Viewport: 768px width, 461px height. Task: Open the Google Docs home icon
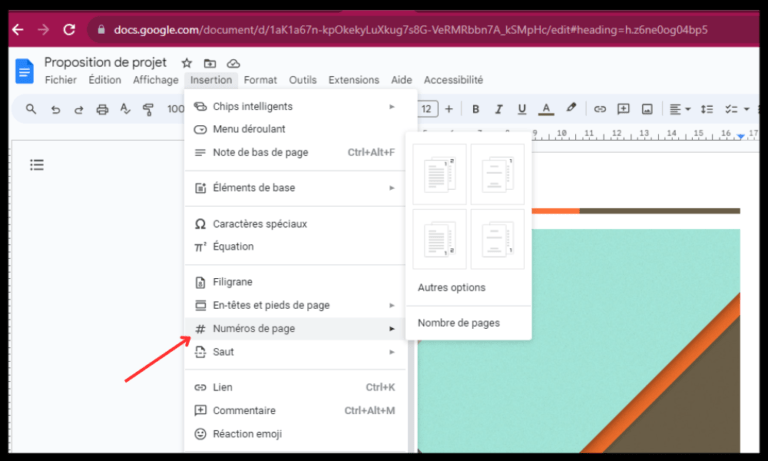tap(24, 71)
